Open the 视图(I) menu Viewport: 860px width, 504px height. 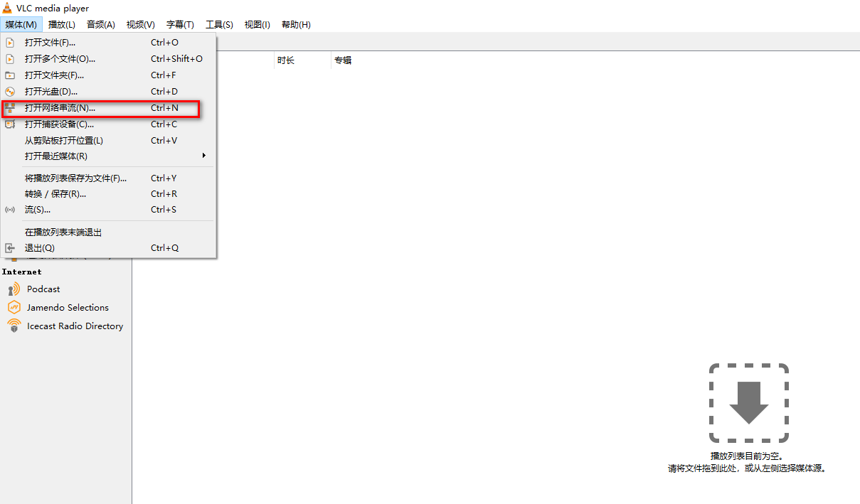pos(258,25)
